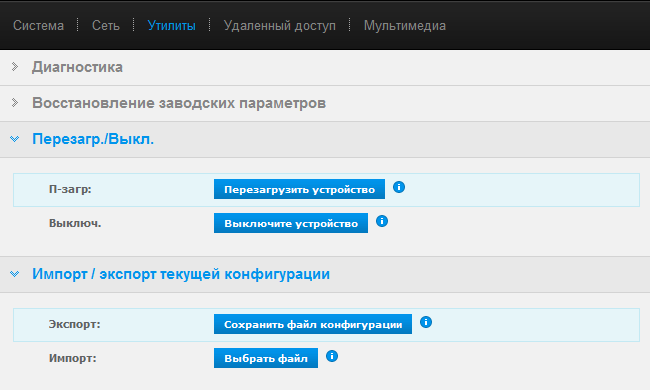Click the Диагностика section title
Viewport: 650px width, 390px height.
tap(78, 67)
